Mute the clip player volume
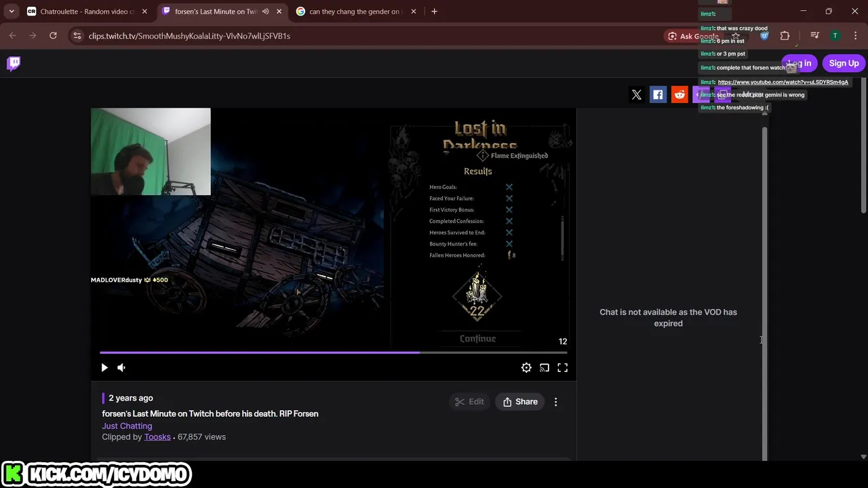The image size is (868, 488). click(121, 367)
